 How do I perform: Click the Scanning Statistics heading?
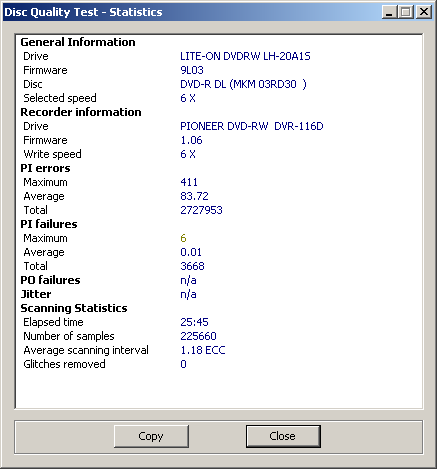pyautogui.click(x=74, y=308)
